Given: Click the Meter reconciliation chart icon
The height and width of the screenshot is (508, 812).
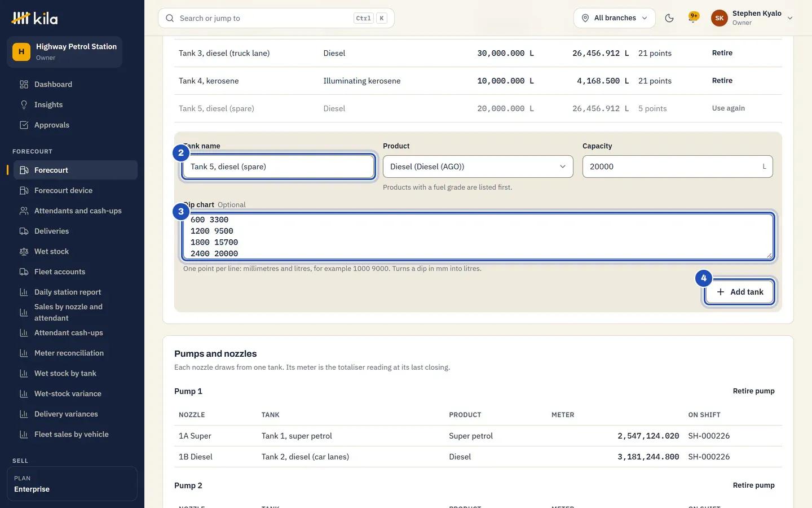Looking at the screenshot, I should tap(24, 353).
